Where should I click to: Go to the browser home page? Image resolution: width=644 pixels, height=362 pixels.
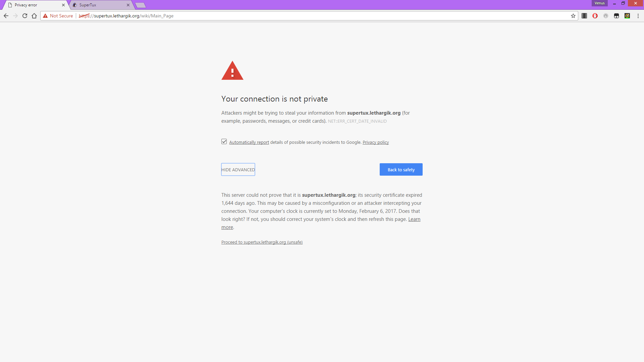point(34,16)
